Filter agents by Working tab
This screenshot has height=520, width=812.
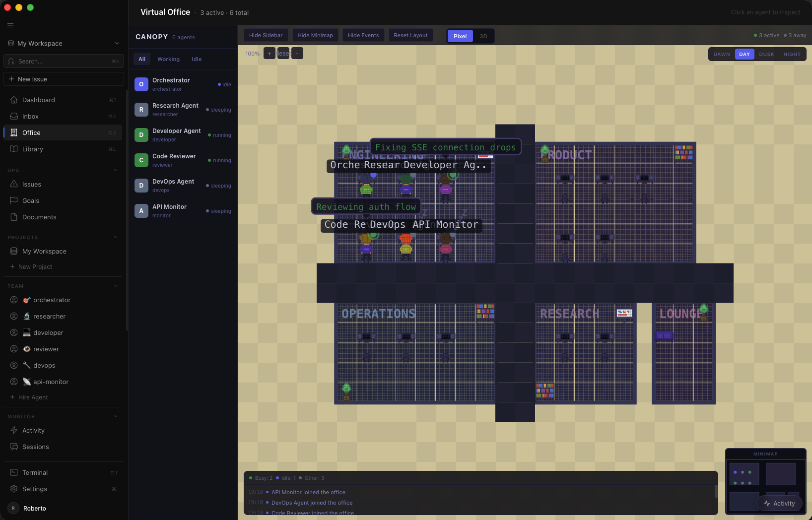point(169,59)
